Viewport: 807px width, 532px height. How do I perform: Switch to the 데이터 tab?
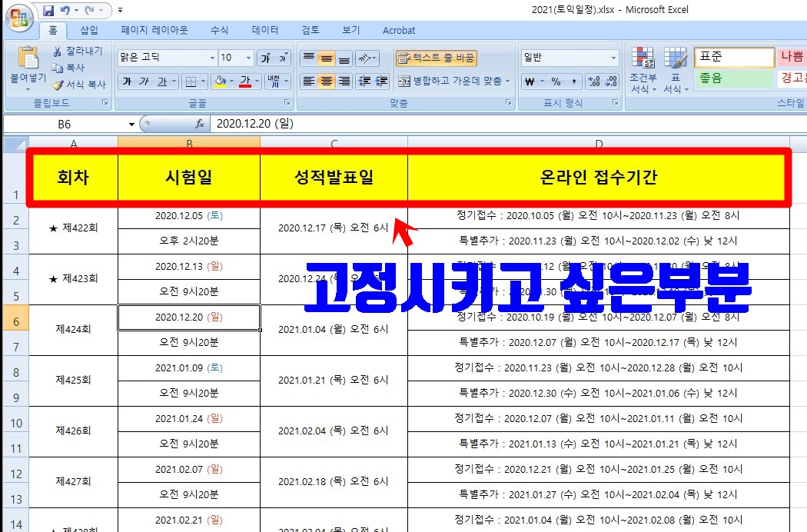point(265,31)
